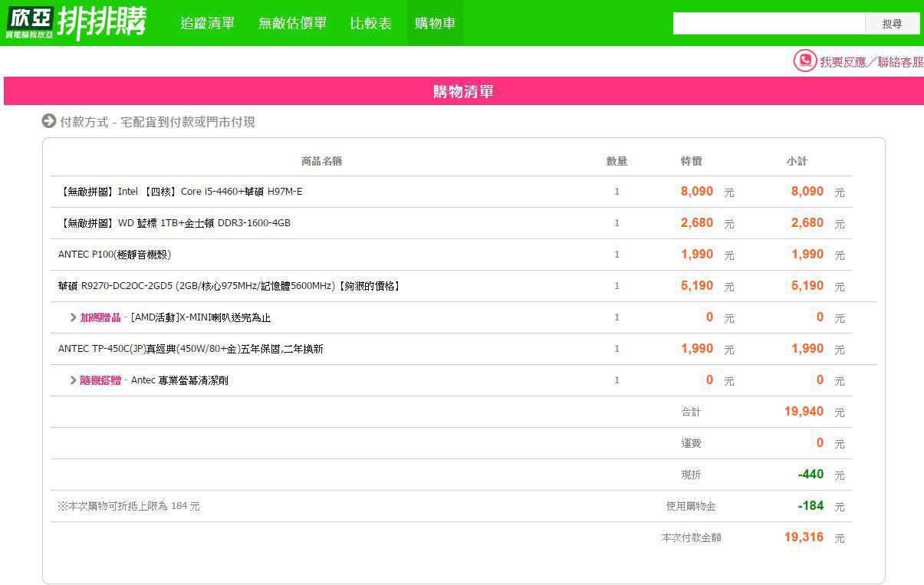Click the ※本次購物可折抵上限為 184 元 note
Image resolution: width=924 pixels, height=585 pixels.
pos(128,506)
